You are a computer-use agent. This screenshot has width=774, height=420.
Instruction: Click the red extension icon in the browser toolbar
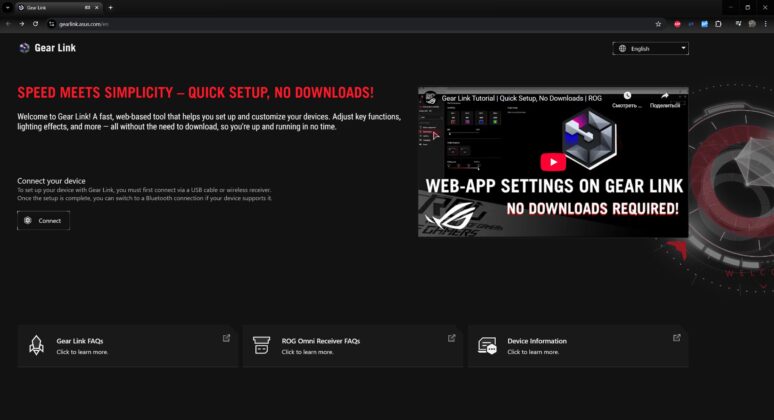click(677, 24)
